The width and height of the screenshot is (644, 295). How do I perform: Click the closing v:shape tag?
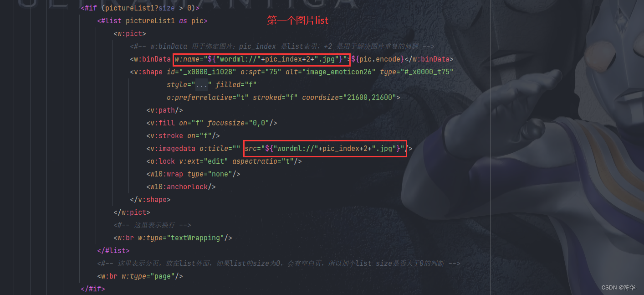(x=150, y=200)
